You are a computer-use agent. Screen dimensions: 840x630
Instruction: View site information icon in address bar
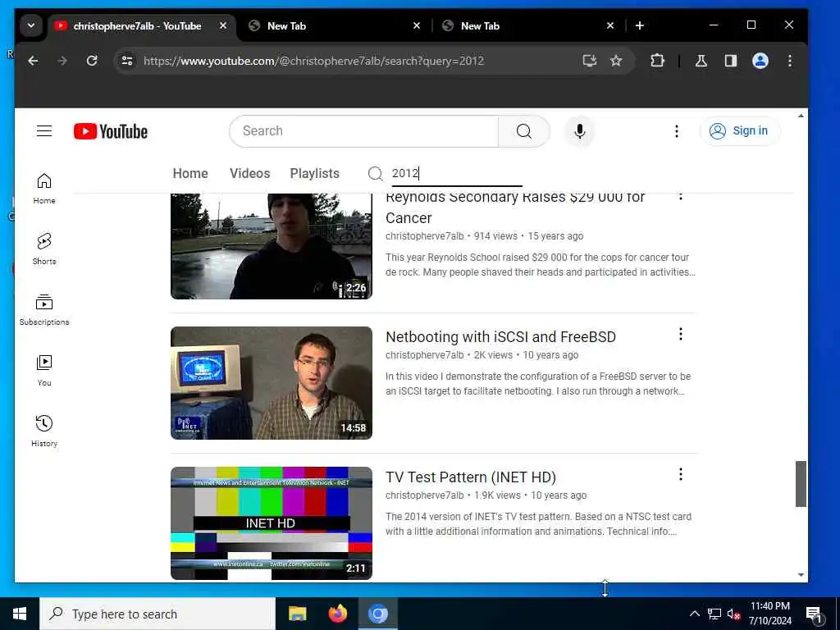[127, 61]
